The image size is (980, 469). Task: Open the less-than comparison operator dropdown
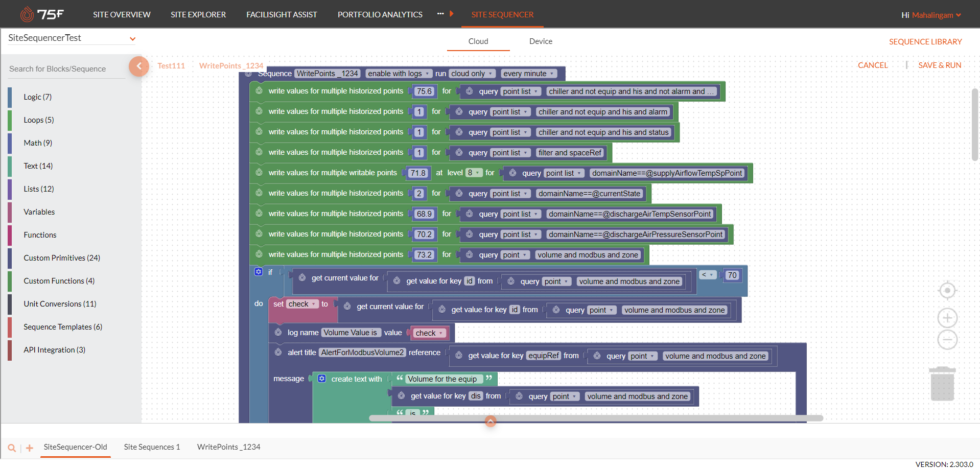tap(708, 275)
